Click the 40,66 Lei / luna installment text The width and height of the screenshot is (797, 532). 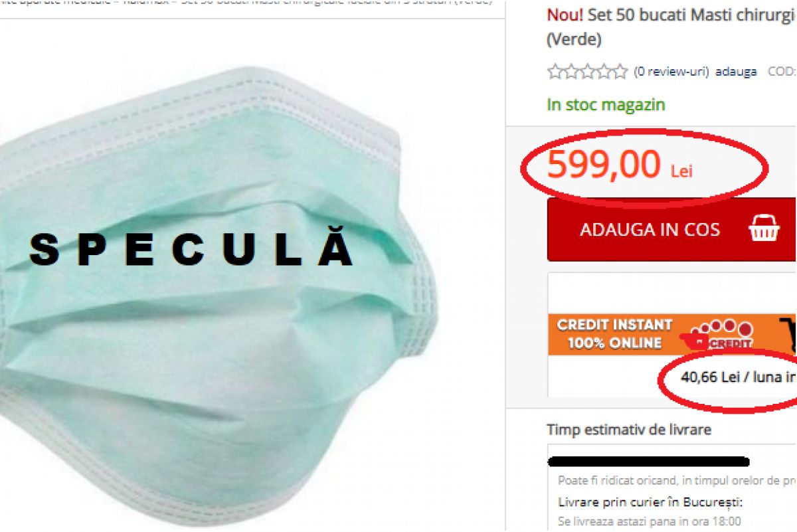coord(738,377)
